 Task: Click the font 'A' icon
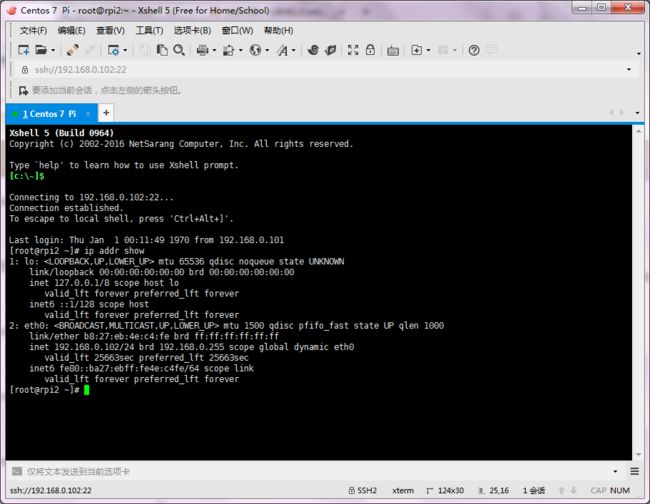(282, 50)
